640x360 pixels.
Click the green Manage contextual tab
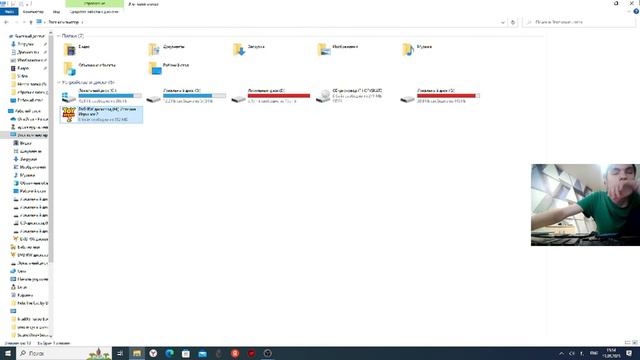click(95, 4)
